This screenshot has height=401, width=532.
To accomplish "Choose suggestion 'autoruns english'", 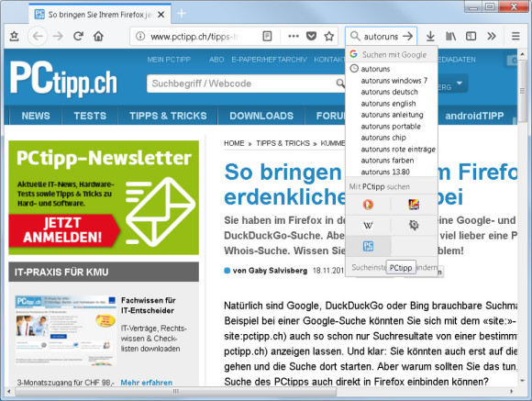I will [392, 104].
